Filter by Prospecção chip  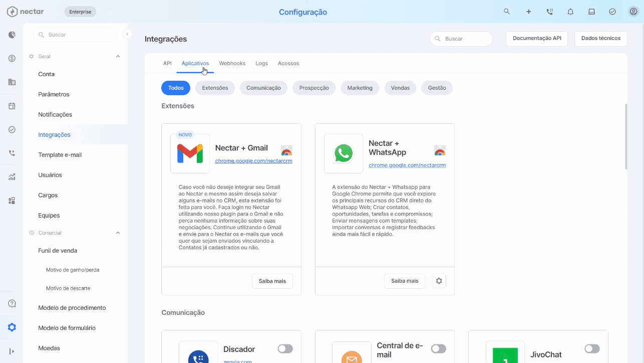(x=314, y=88)
